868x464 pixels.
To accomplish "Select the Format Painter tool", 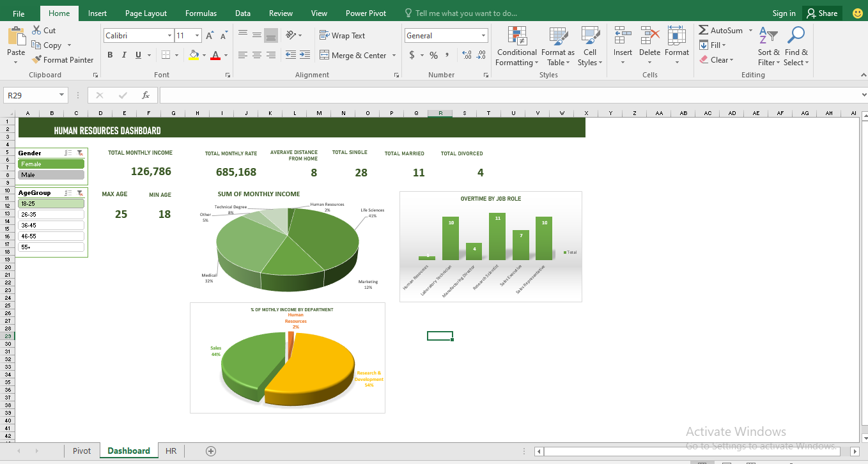I will 63,59.
